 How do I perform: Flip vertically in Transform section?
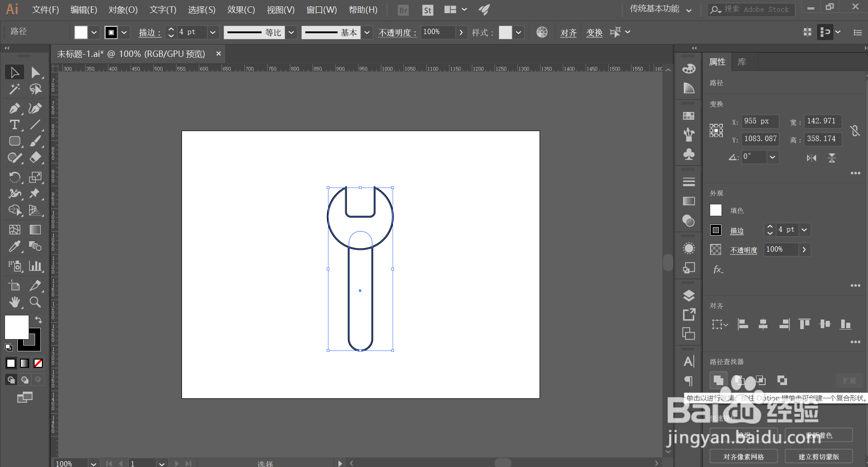coord(832,158)
